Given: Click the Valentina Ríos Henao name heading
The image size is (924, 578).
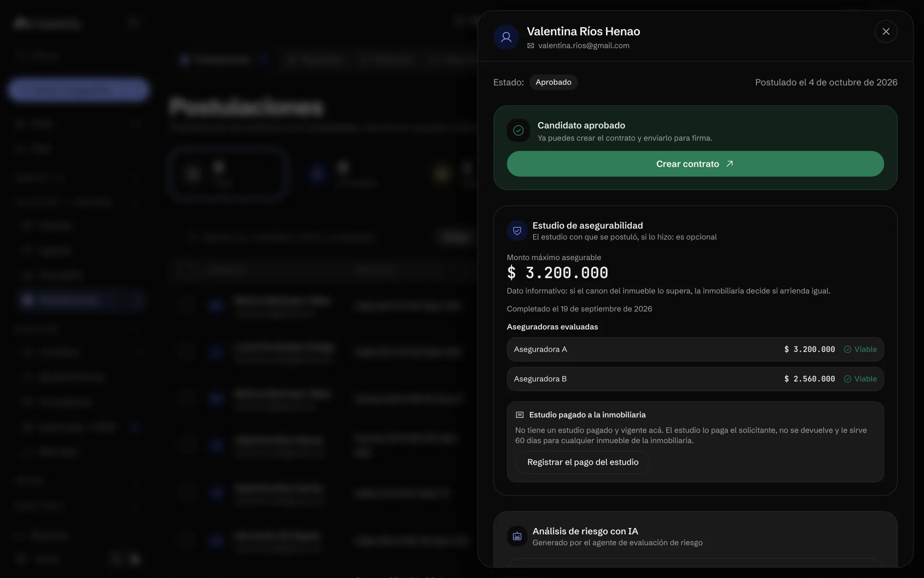Looking at the screenshot, I should click(x=583, y=31).
